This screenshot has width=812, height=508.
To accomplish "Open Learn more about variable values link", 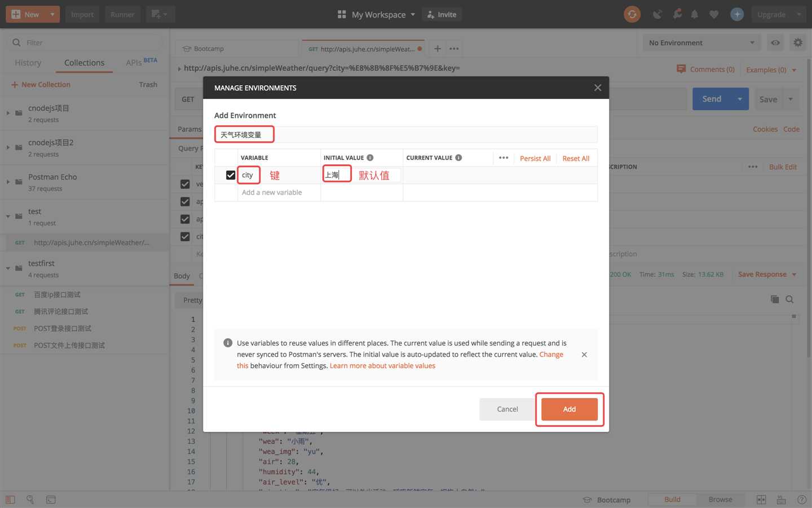I will (382, 366).
